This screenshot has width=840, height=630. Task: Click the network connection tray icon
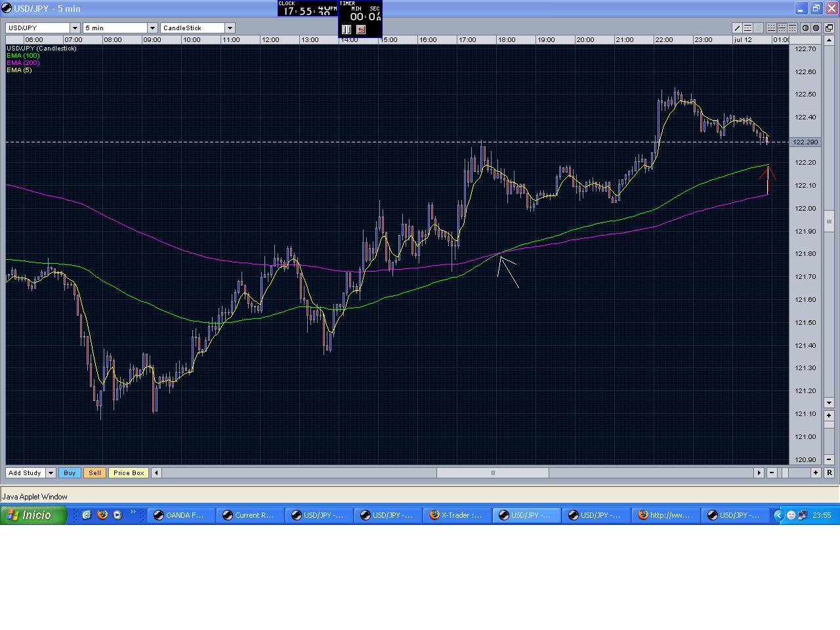pos(802,516)
